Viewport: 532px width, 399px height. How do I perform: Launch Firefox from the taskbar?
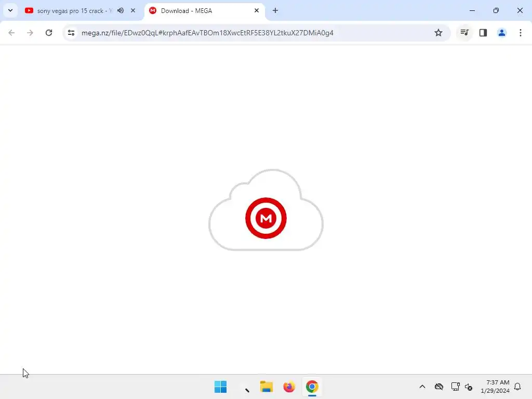click(289, 387)
